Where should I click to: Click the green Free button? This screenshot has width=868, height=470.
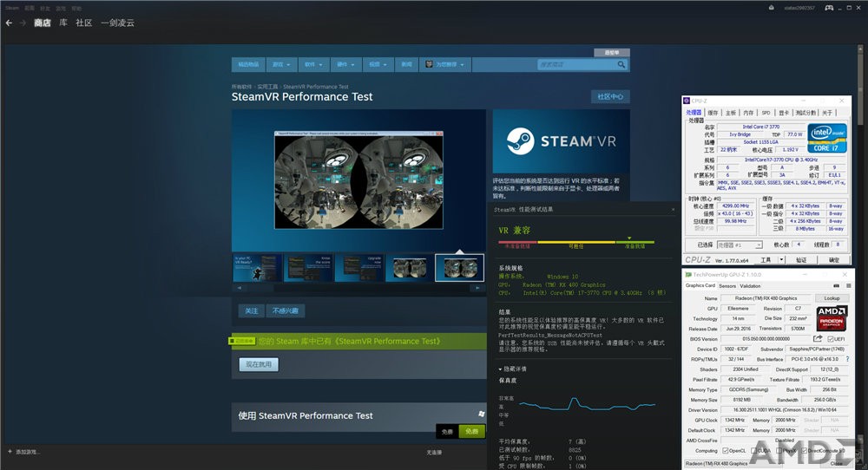pyautogui.click(x=471, y=431)
